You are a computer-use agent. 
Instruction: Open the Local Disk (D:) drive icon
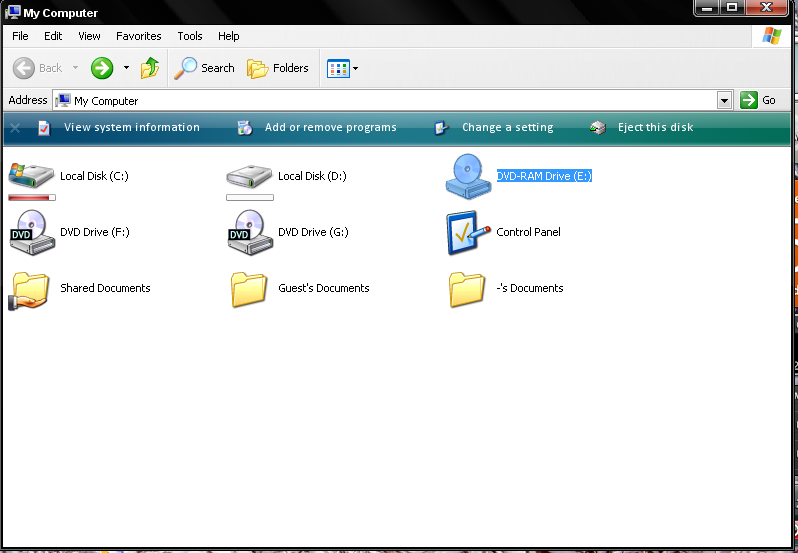pos(249,177)
